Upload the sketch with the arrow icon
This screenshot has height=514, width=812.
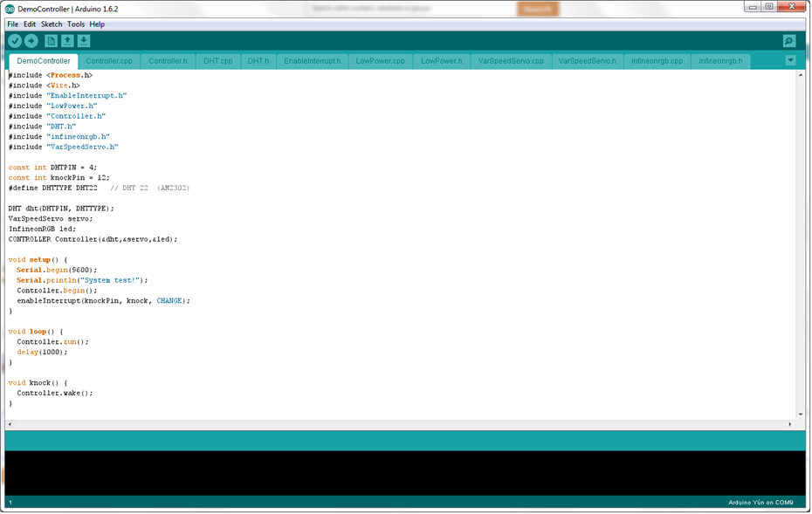point(31,41)
